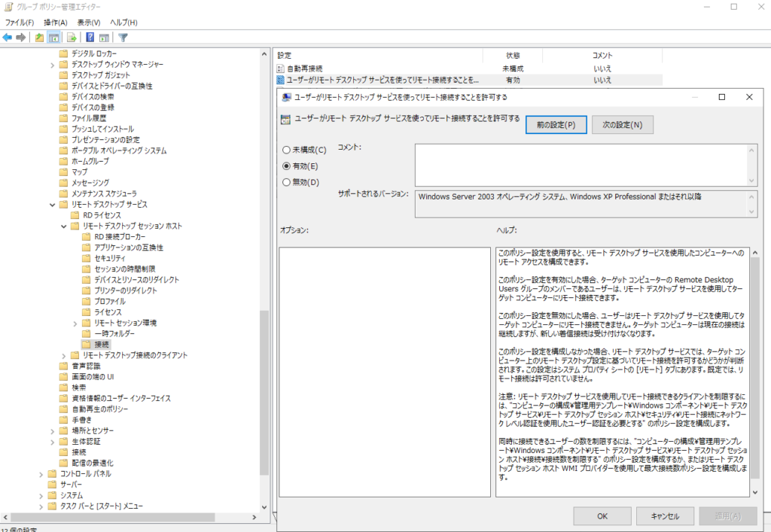Select the 接続 folder under session host
Viewport: 771px width, 532px height.
pos(102,345)
